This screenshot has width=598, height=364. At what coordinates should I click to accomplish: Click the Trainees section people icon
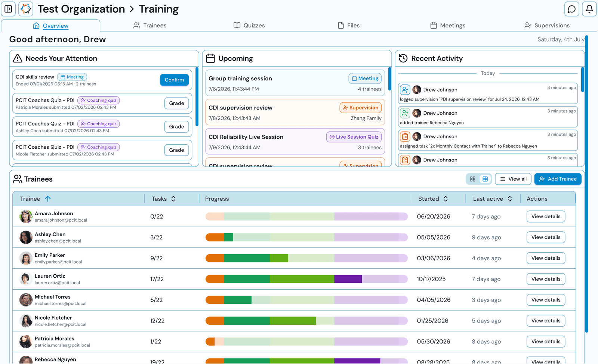pos(18,179)
